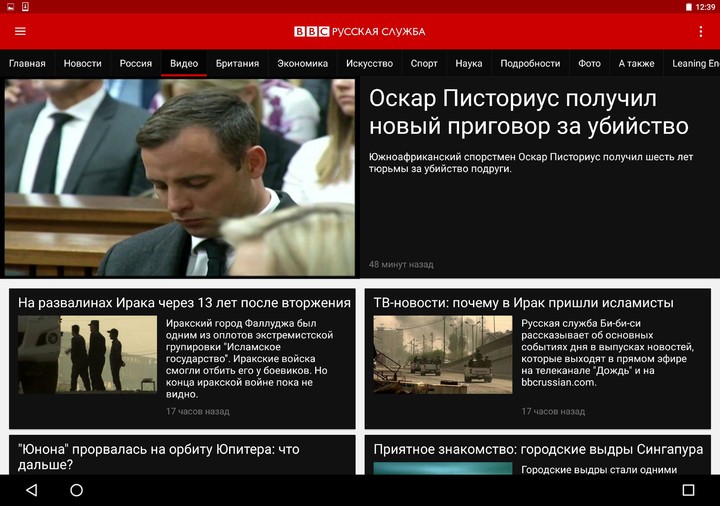
Task: Tap the Android home button
Action: coord(76,490)
